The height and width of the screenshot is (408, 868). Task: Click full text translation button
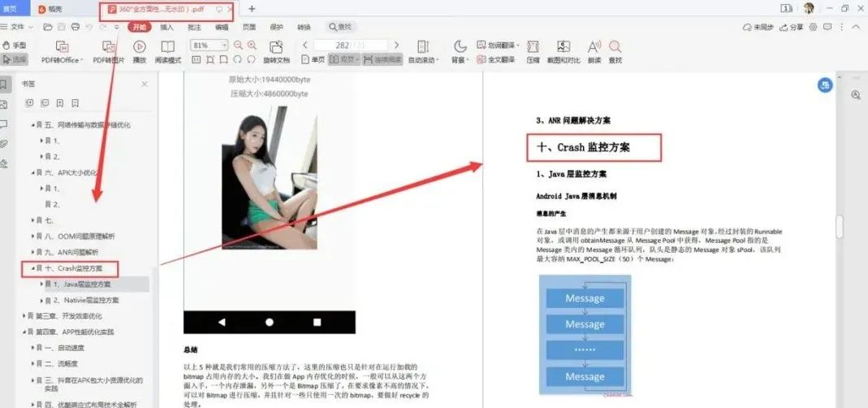(496, 59)
